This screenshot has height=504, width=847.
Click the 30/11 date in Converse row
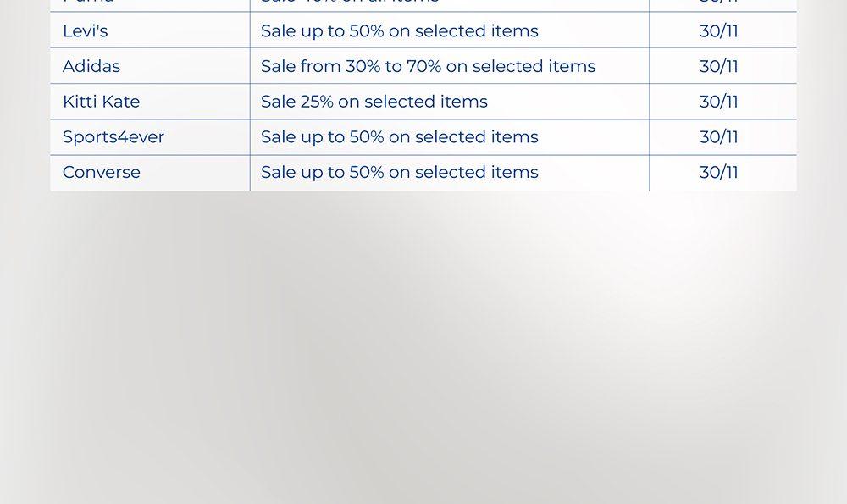[x=718, y=173]
